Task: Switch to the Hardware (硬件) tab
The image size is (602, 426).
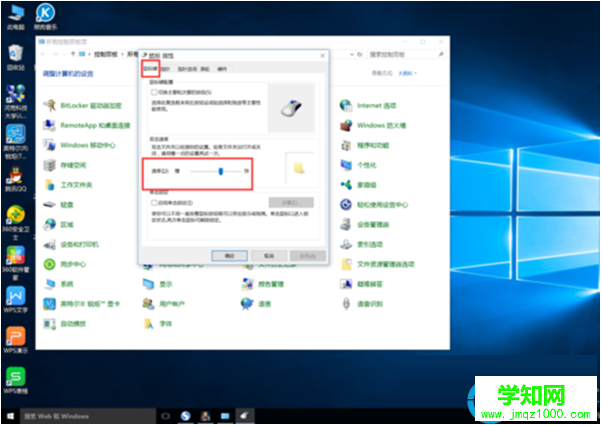Action: [222, 69]
